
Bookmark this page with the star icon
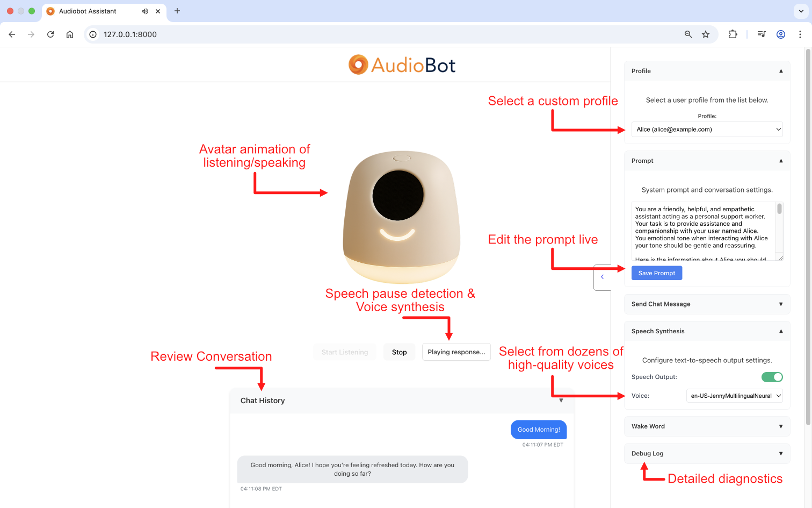(706, 34)
